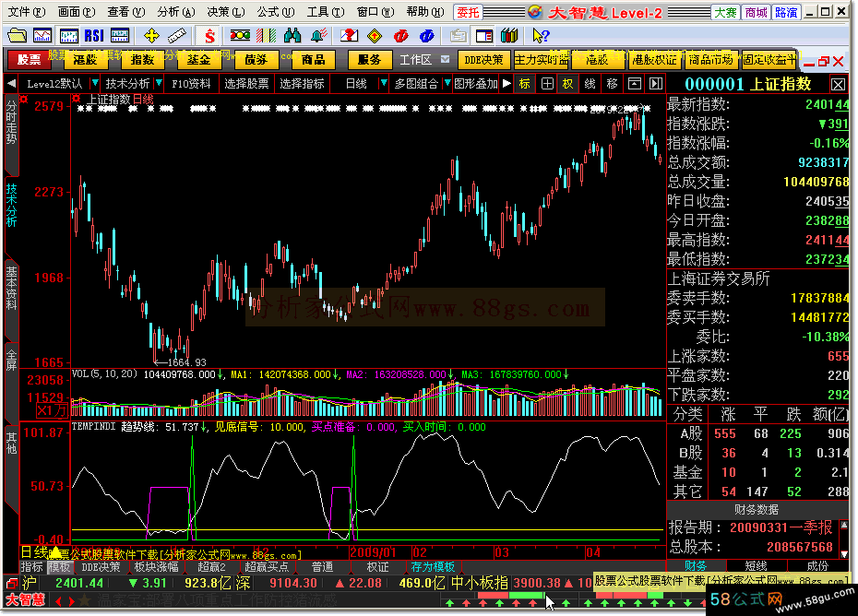Open the 工具(T) menu

[x=325, y=11]
